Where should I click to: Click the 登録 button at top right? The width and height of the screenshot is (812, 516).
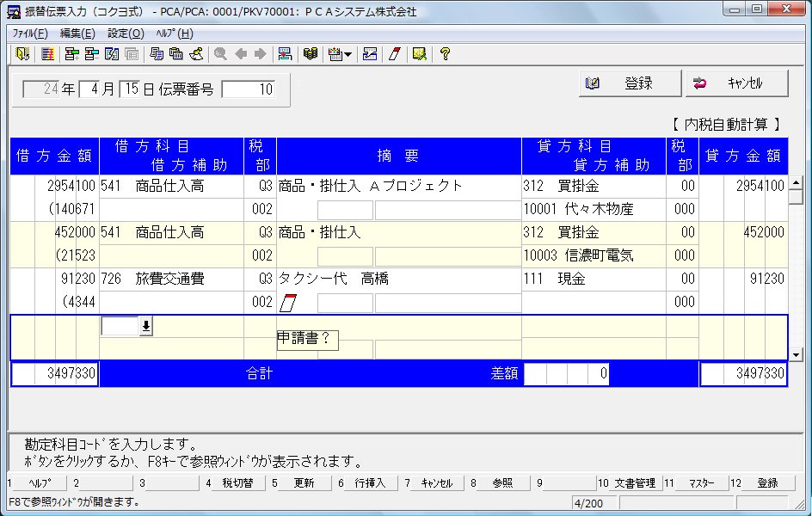(x=630, y=83)
